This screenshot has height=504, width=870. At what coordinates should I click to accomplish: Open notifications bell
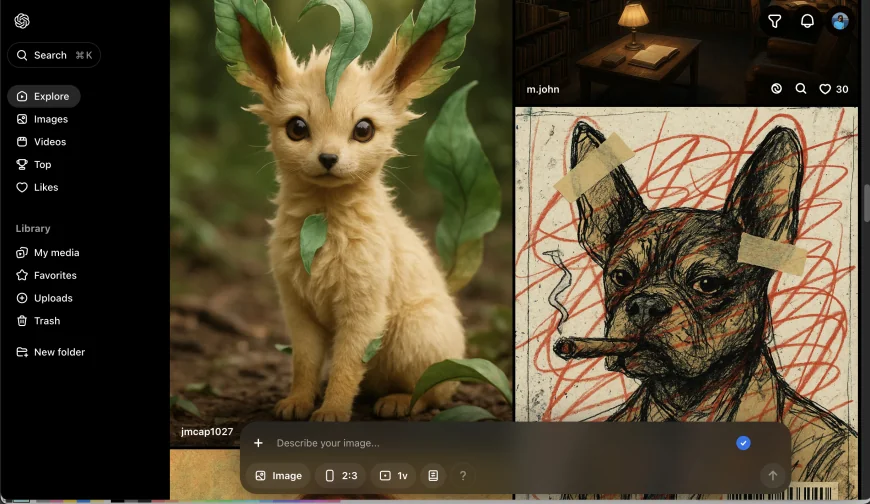tap(807, 21)
